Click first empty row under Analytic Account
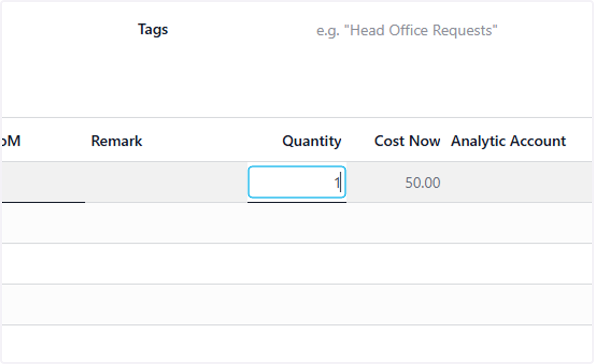The width and height of the screenshot is (594, 364). 519,223
